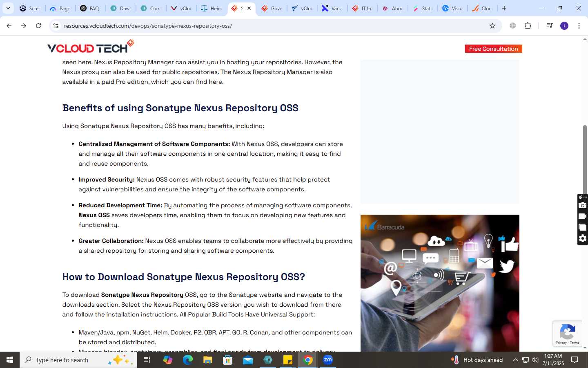Image resolution: width=588 pixels, height=368 pixels.
Task: Open File Explorer from the taskbar
Action: click(207, 360)
